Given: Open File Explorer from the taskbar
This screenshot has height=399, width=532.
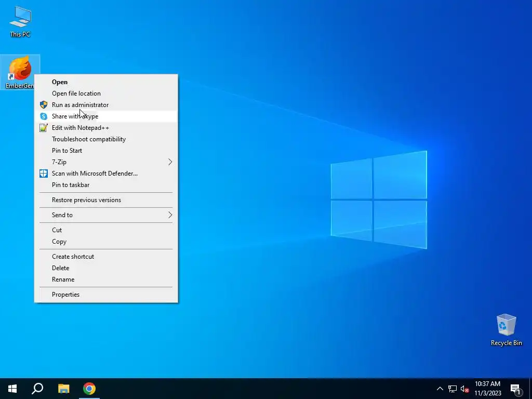Looking at the screenshot, I should click(x=63, y=389).
